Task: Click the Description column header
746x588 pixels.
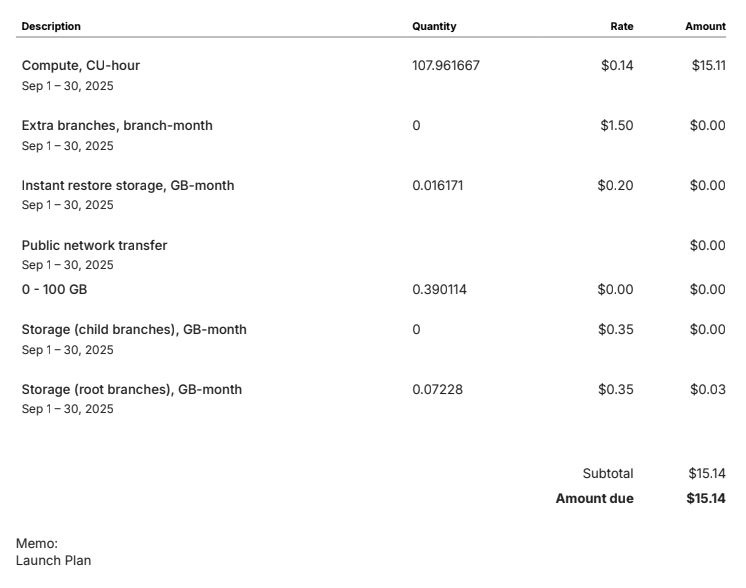Action: click(51, 26)
